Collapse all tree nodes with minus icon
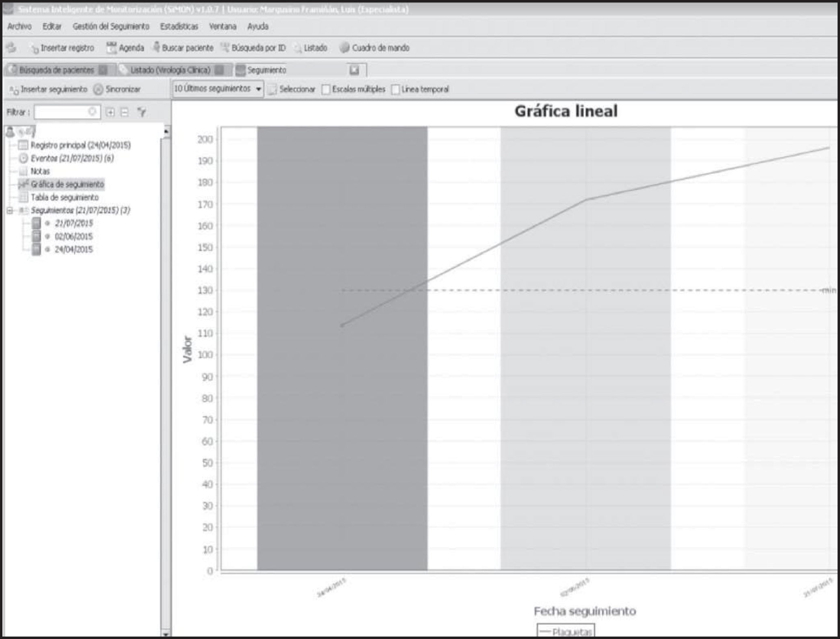840x639 pixels. pyautogui.click(x=125, y=112)
